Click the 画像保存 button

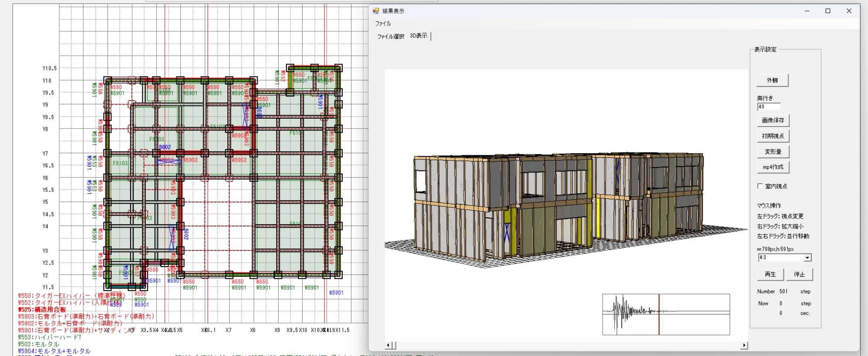click(773, 120)
